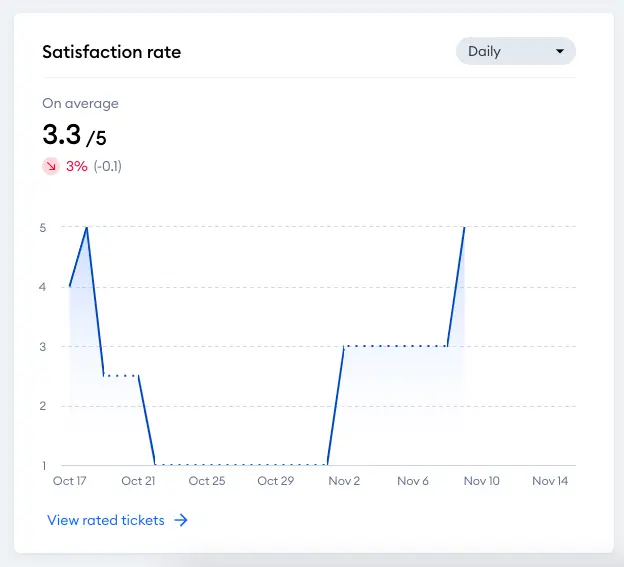Select the Nov 6 date label on axis
Viewport: 624px width, 567px height.
pyautogui.click(x=413, y=481)
